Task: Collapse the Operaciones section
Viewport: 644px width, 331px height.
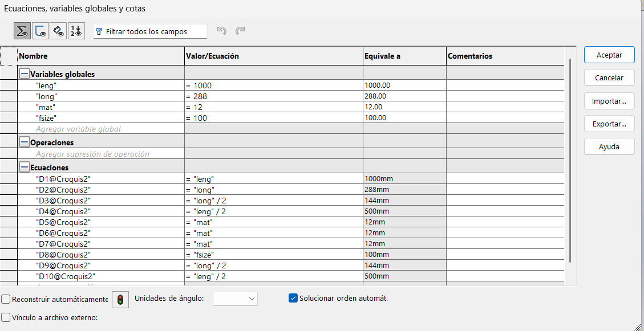Action: coord(25,142)
